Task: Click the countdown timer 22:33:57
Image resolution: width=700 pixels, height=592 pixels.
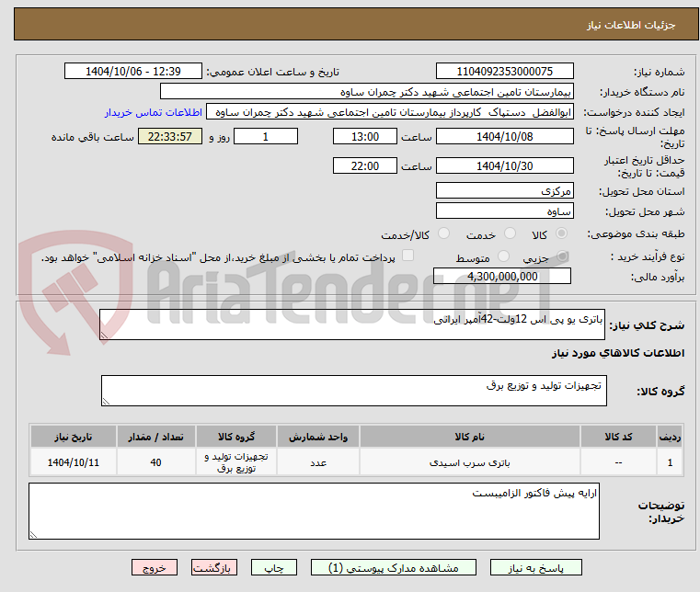Action: 169,136
